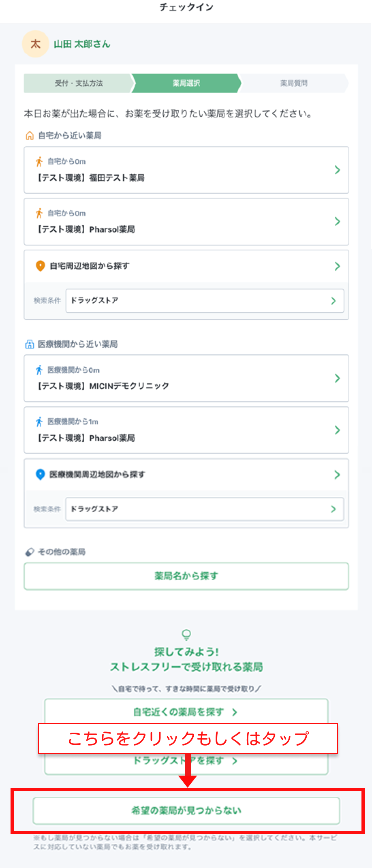Screen dimensions: 372x868
Task: Click the pill icon beside その他の薬局
Action: (x=29, y=552)
